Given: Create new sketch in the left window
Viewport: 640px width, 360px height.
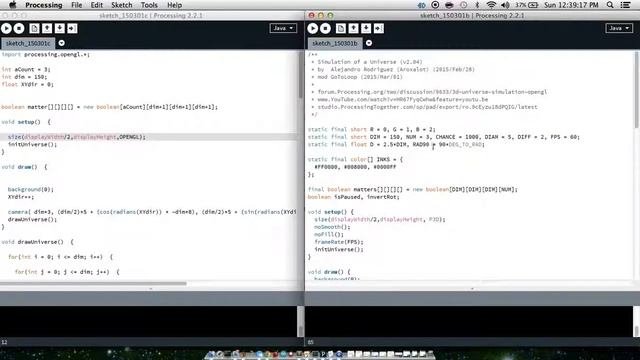Looking at the screenshot, I should [34, 28].
